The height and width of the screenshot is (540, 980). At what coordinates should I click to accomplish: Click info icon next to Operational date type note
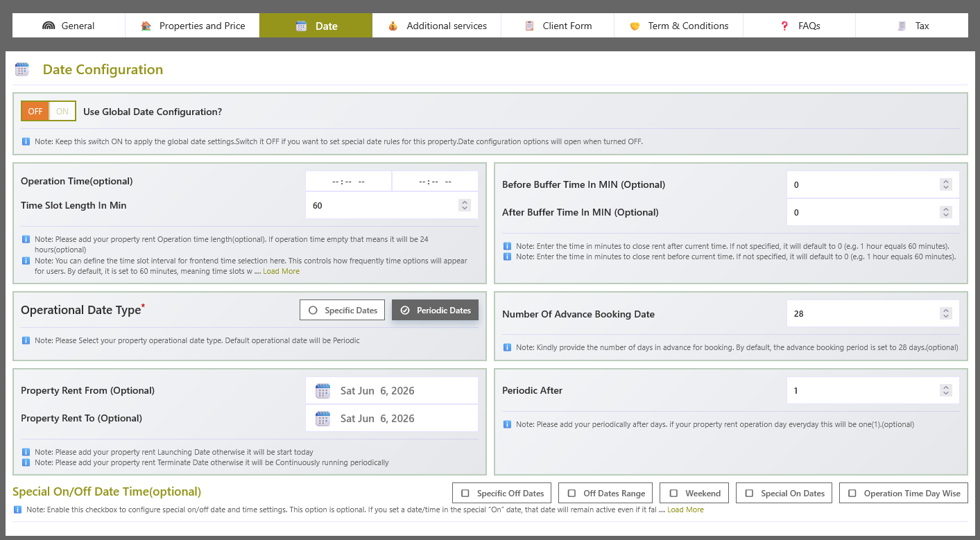pos(26,340)
